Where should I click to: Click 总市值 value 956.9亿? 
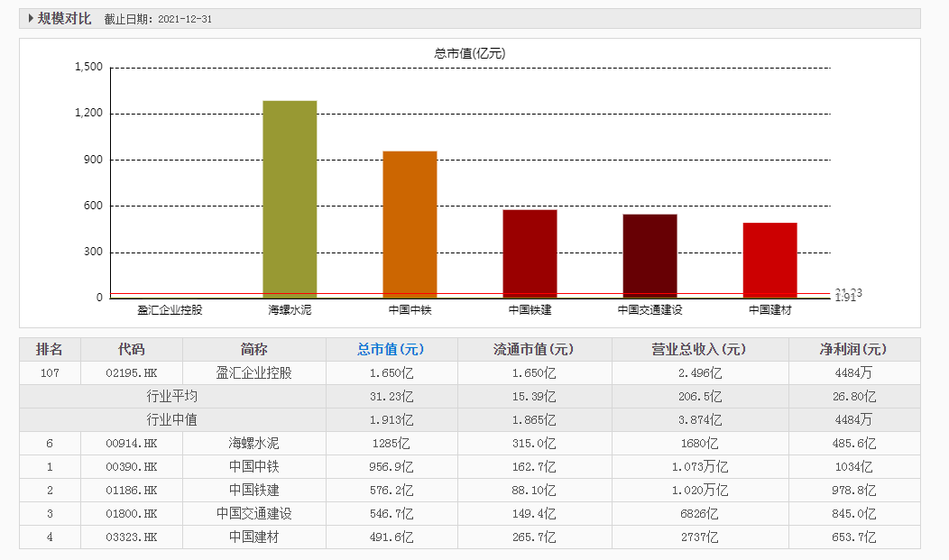[391, 467]
